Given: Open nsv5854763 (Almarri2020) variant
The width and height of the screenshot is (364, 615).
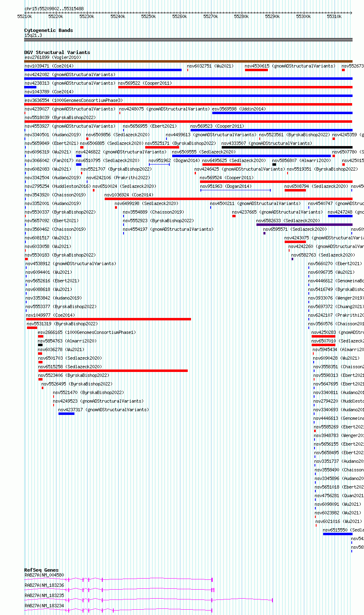Looking at the screenshot, I should 67,341.
